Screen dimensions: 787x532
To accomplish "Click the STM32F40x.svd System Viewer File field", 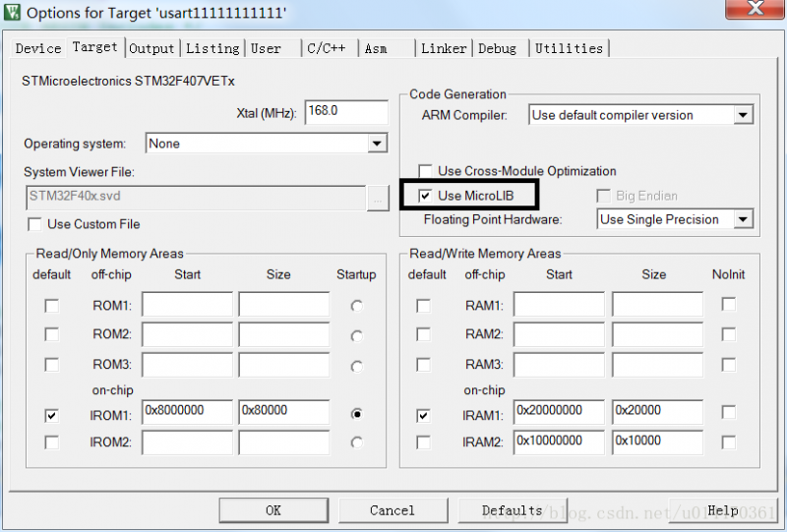I will point(196,198).
